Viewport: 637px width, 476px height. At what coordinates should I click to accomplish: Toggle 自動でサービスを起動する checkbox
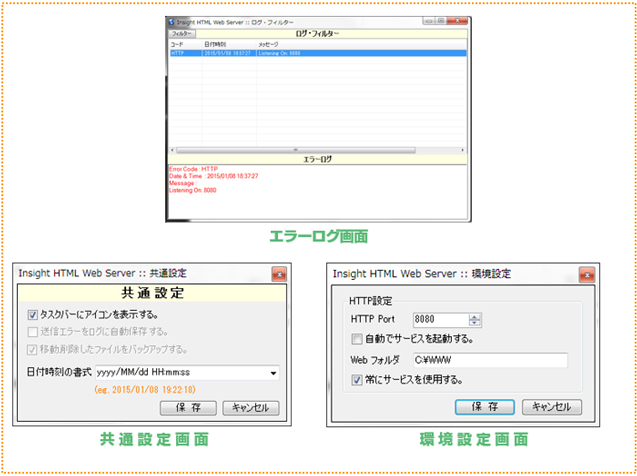click(357, 339)
